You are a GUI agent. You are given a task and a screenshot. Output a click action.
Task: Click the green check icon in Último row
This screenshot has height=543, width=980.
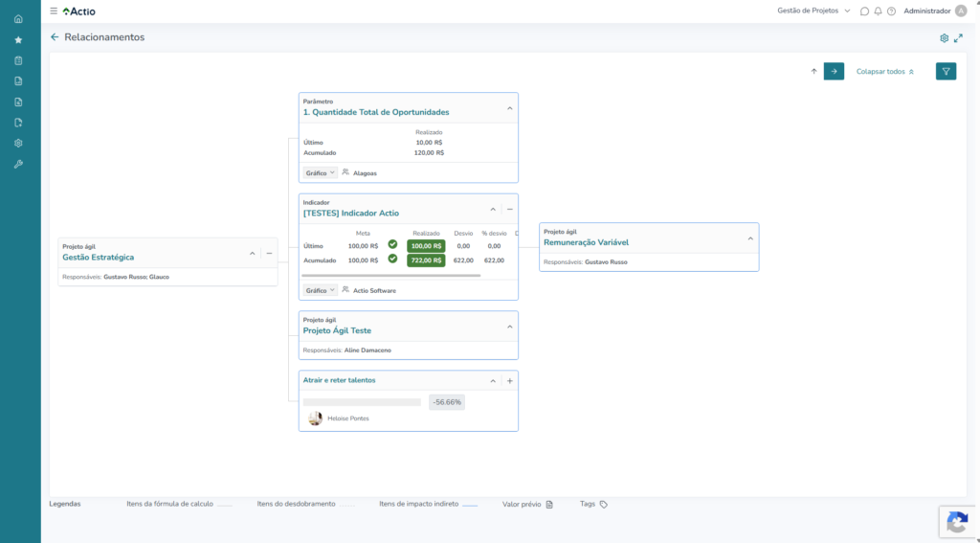coord(392,244)
